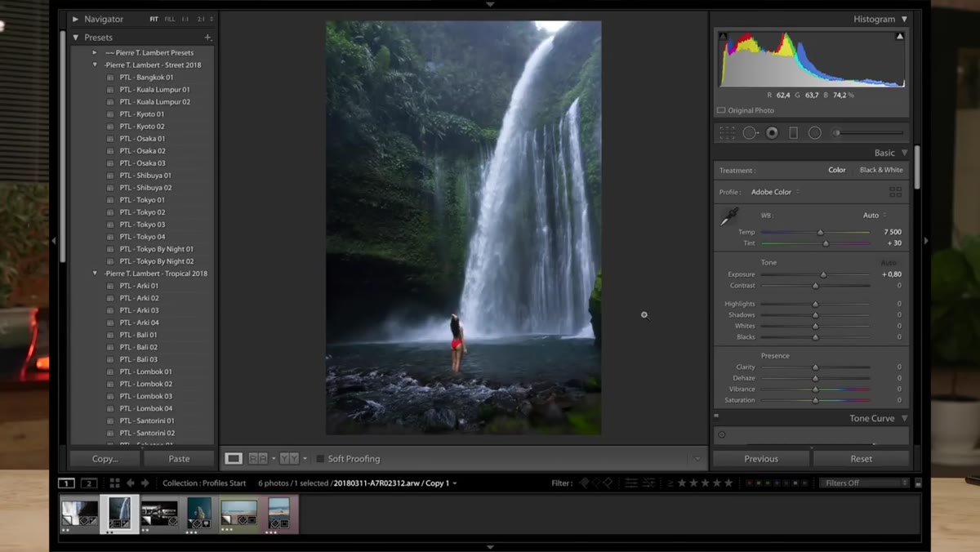The image size is (980, 552).
Task: Click the Temp slider handle
Action: [x=821, y=233]
